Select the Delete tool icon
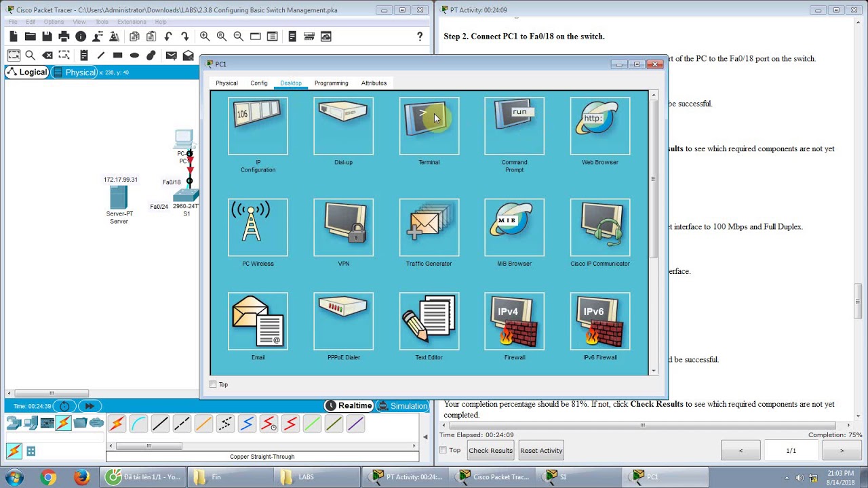868x488 pixels. click(47, 56)
